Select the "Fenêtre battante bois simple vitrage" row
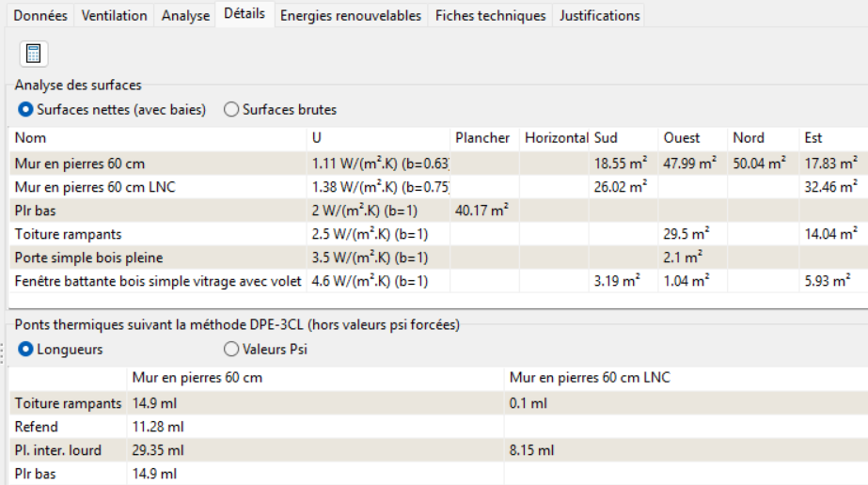Screen dimensions: 868x485 [158, 281]
